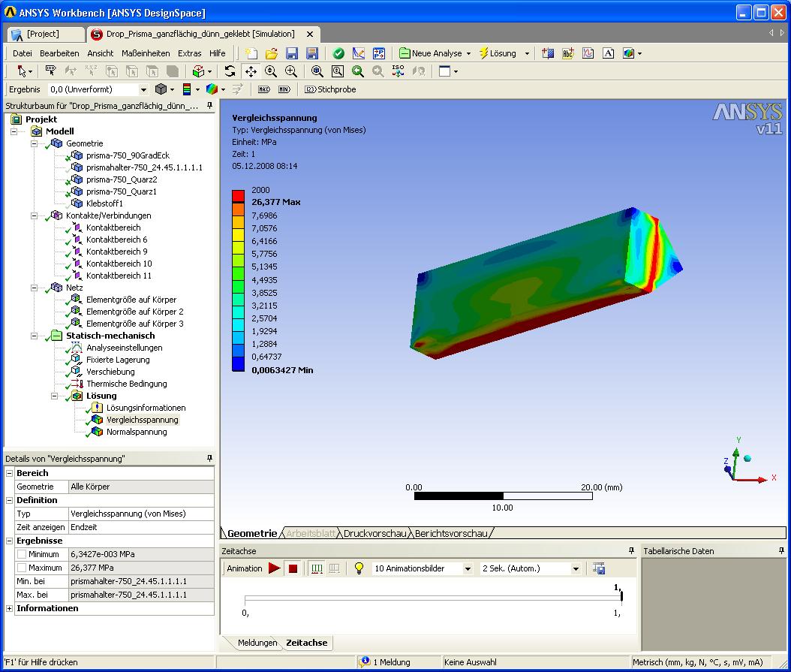The width and height of the screenshot is (791, 672).
Task: Click the green checkmark toolbar icon
Action: click(x=338, y=53)
